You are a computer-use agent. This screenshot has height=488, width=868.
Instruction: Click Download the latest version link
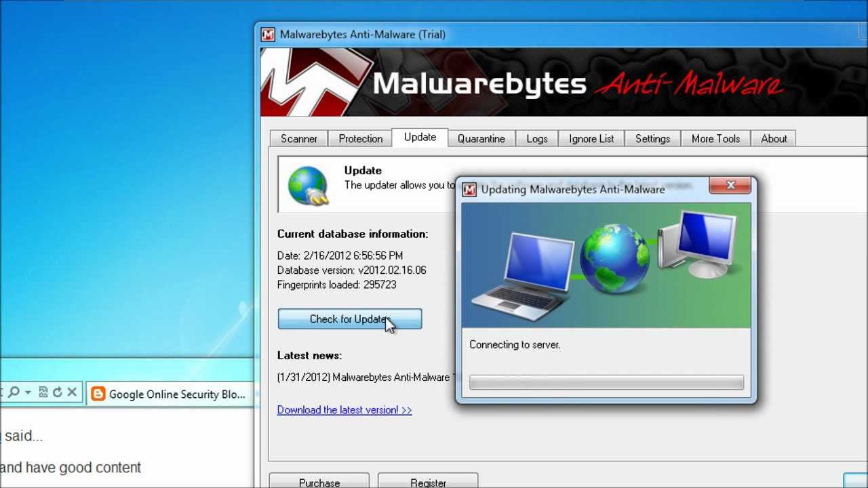coord(344,410)
